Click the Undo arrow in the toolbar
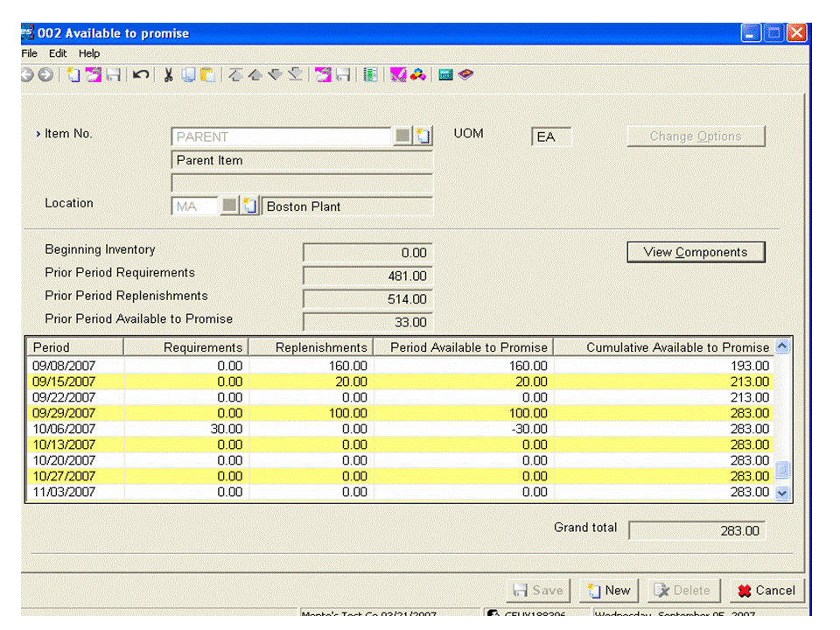The height and width of the screenshot is (630, 840). 140,76
